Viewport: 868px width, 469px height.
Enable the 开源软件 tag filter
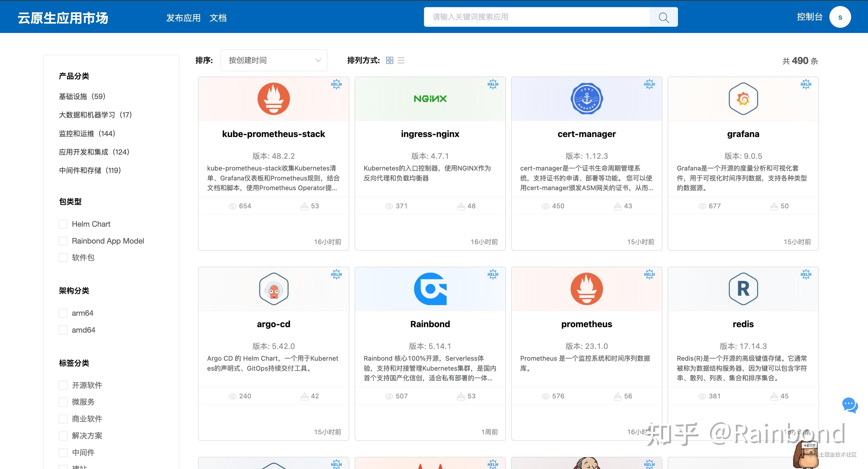[63, 385]
